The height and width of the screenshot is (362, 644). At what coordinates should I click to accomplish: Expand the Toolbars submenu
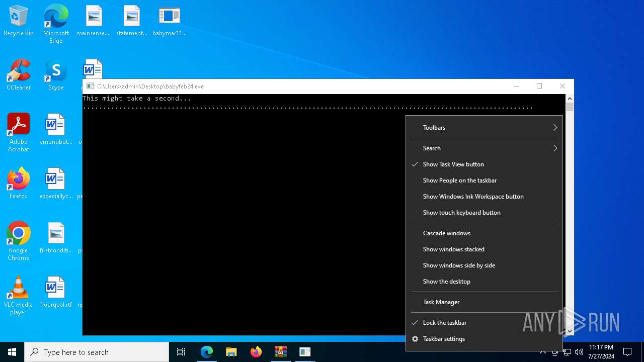[484, 128]
